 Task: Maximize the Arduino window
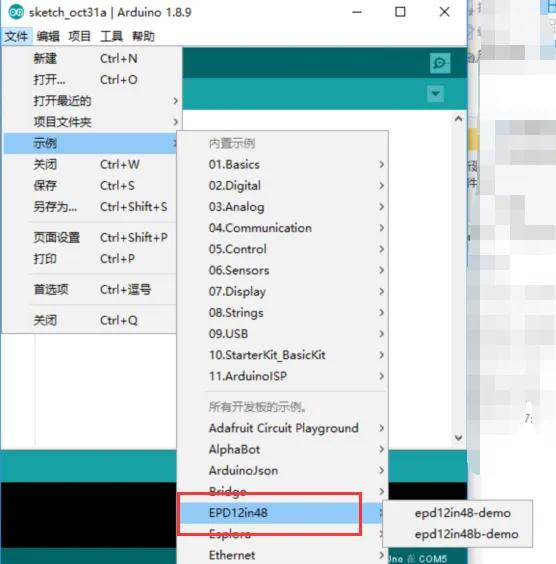point(400,12)
